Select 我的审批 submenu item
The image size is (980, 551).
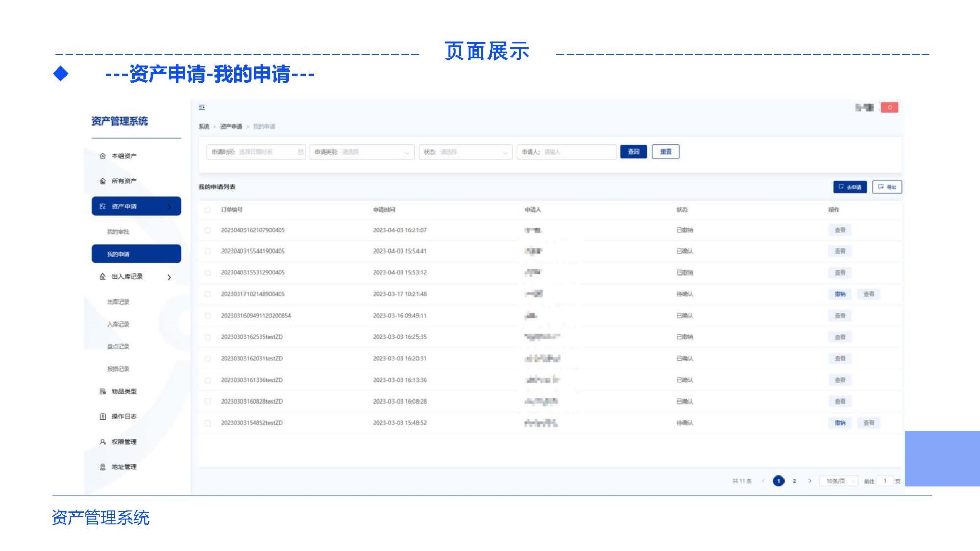[x=118, y=232]
